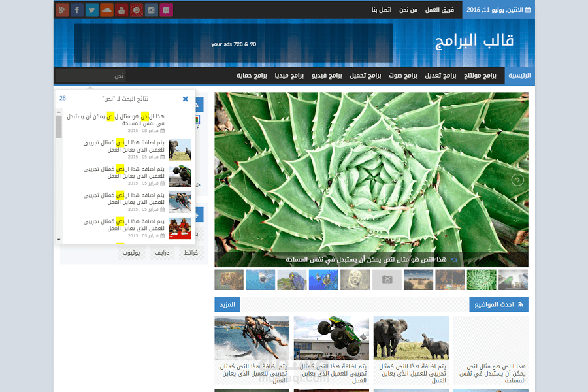Select the white lion slider thumbnail
The image size is (588, 392).
(355, 280)
